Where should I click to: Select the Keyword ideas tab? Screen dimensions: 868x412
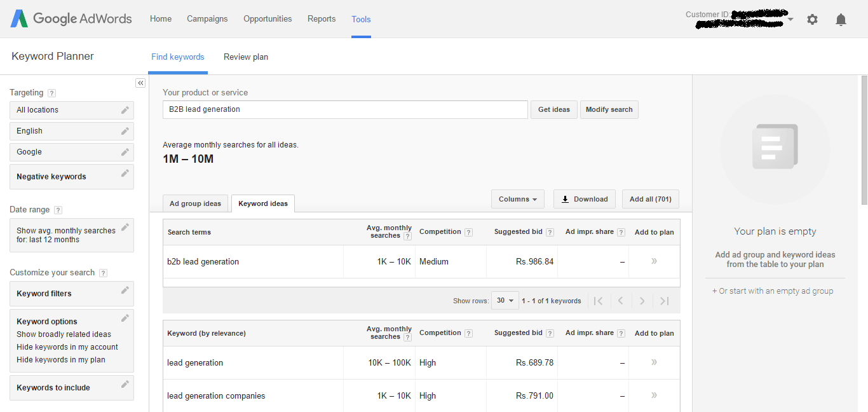[263, 203]
